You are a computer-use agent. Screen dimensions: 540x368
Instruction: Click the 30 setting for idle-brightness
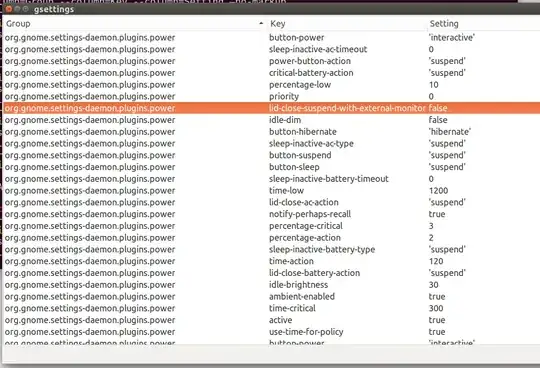(434, 285)
